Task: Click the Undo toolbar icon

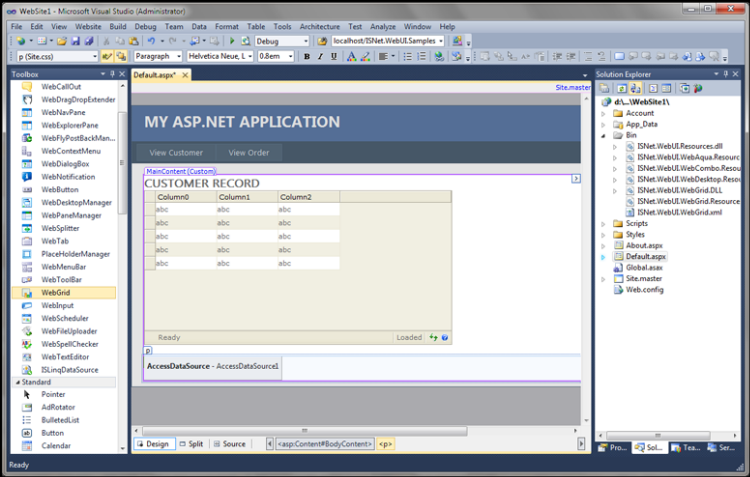Action: [x=151, y=41]
